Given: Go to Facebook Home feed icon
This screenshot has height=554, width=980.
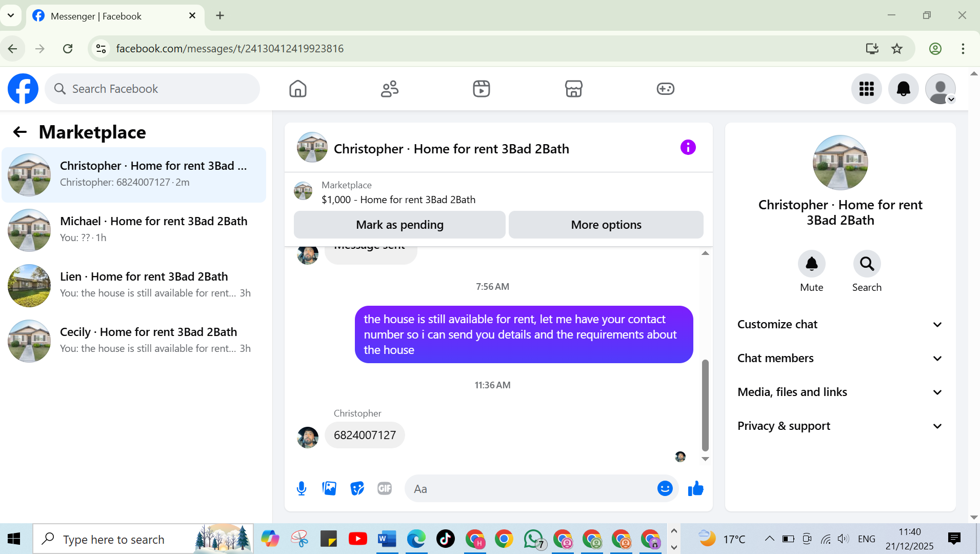Looking at the screenshot, I should tap(297, 89).
